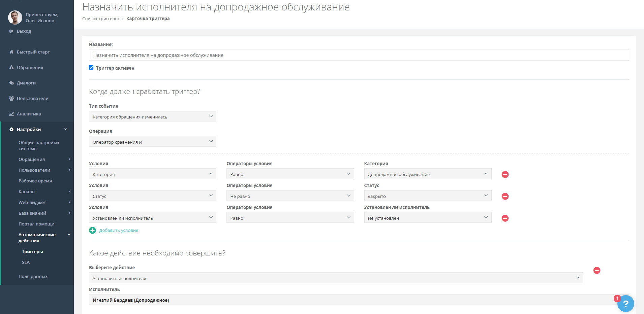The image size is (644, 314).
Task: Click Oleg Ivanov's profile avatar
Action: (x=15, y=18)
